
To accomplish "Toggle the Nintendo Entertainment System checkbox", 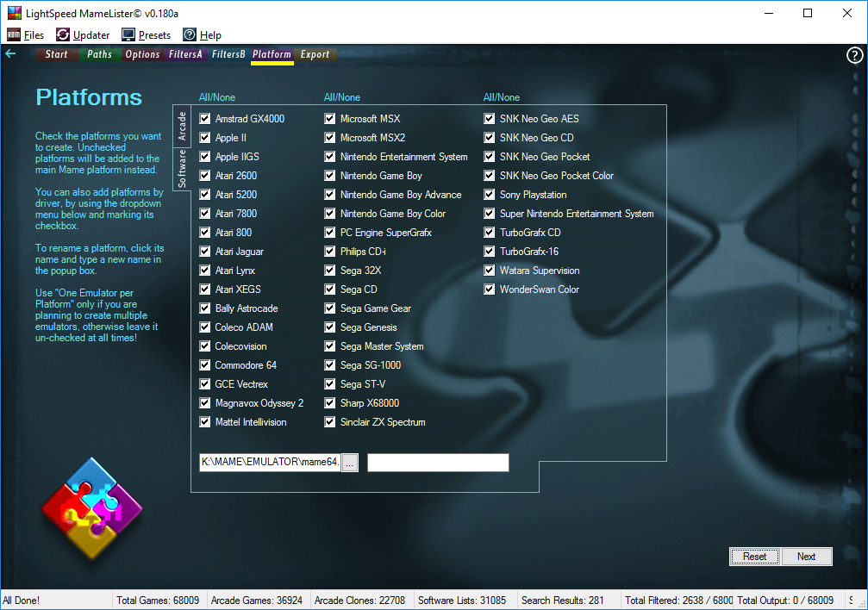I will coord(330,157).
